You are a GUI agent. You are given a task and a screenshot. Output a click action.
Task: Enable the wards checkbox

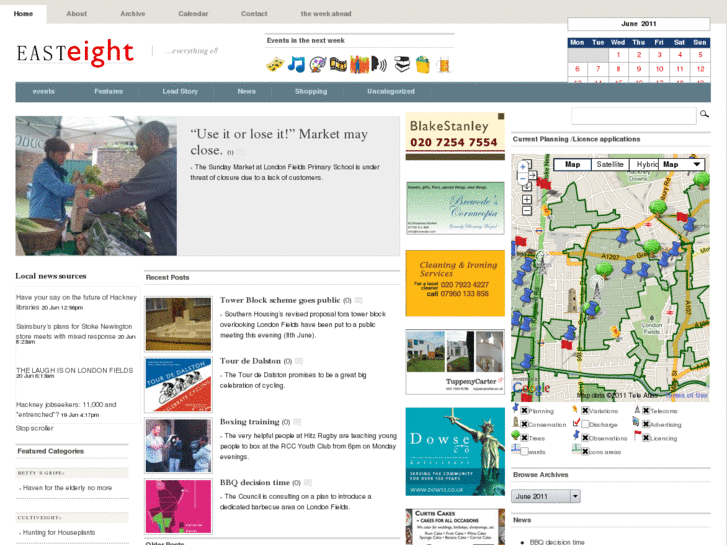click(524, 451)
